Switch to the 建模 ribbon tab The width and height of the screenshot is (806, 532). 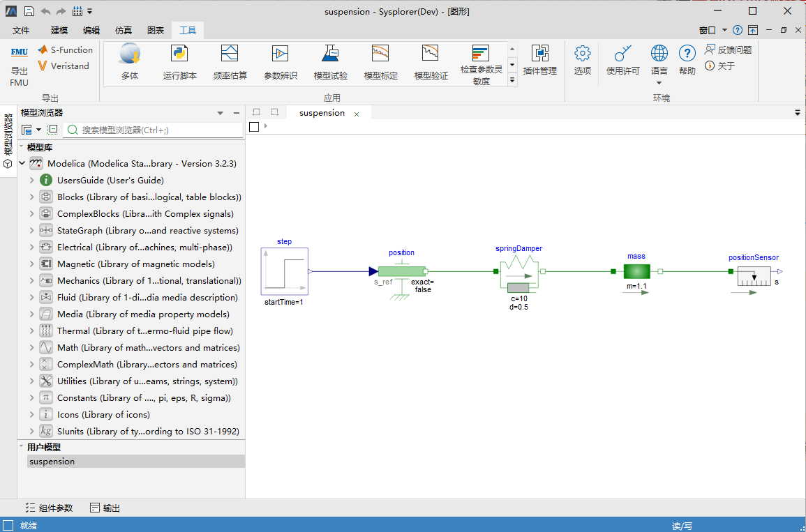coord(59,30)
